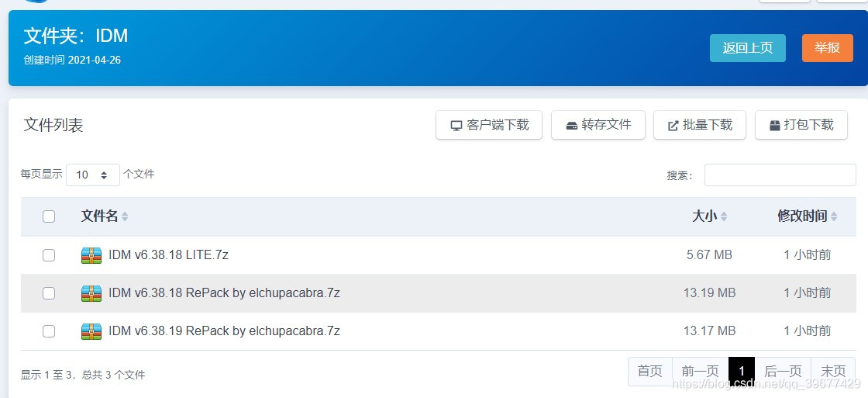Image resolution: width=868 pixels, height=398 pixels.
Task: Tick the select-all checkbox in table header
Action: pyautogui.click(x=49, y=216)
